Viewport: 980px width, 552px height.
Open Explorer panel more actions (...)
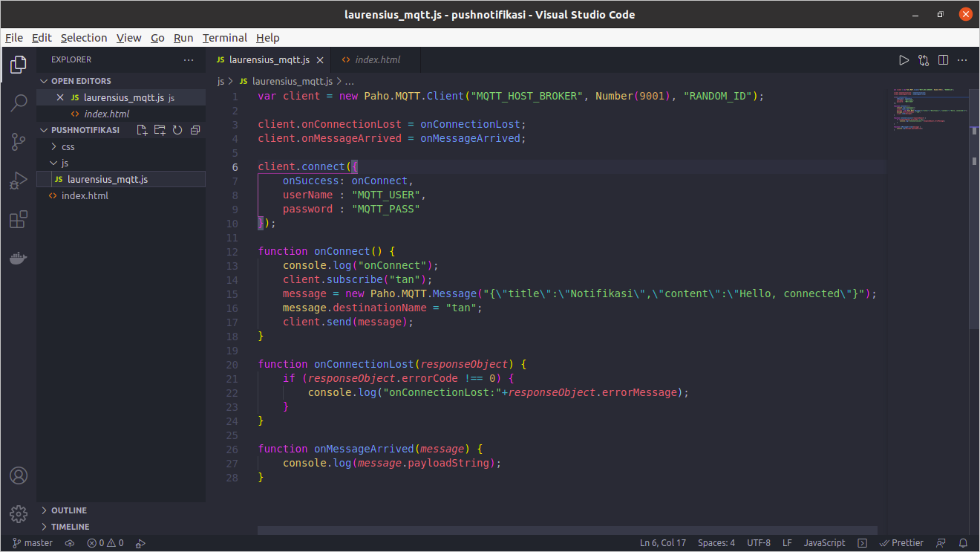click(x=189, y=59)
